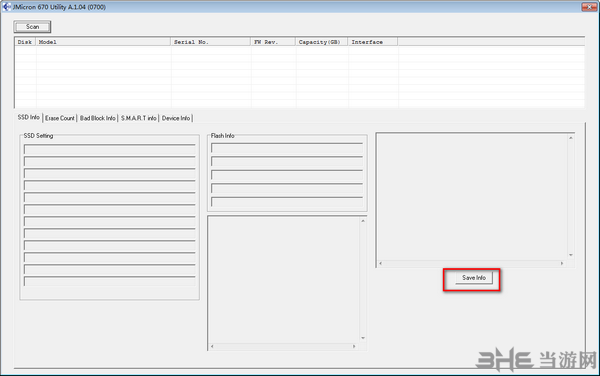Close the JMicron 670 Utility window
600x376 pixels.
(589, 7)
